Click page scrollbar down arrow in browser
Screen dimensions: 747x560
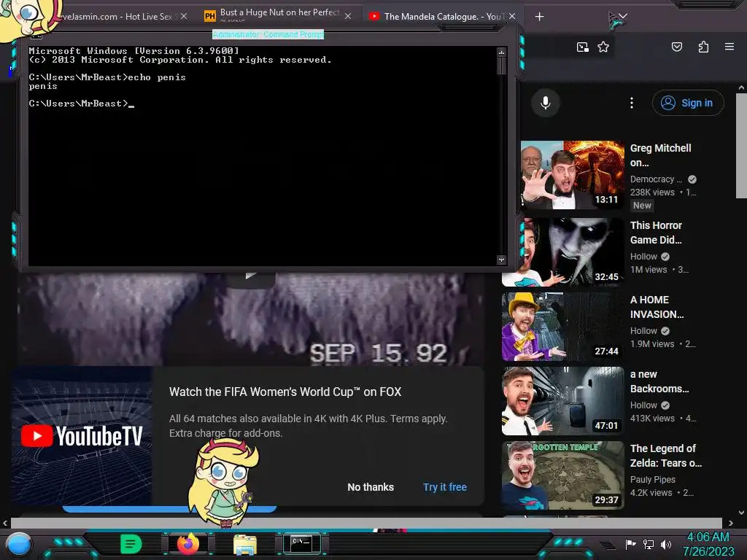tap(741, 513)
